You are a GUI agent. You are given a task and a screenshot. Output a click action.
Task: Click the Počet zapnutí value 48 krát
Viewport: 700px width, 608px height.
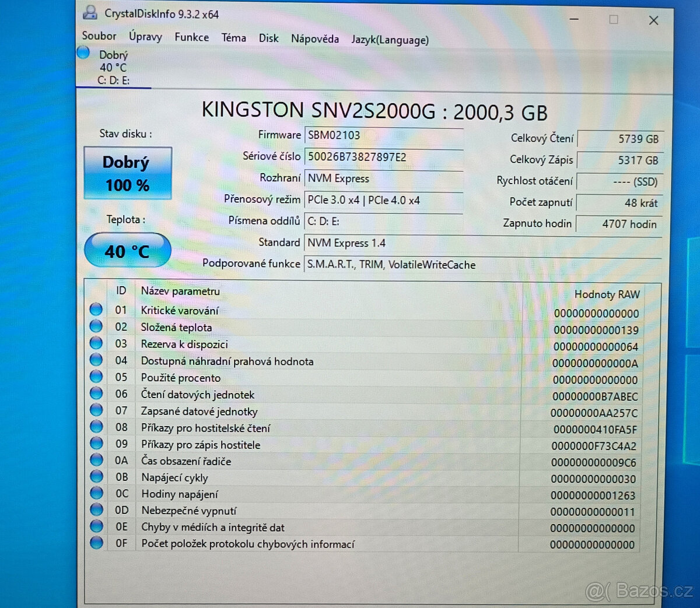[620, 203]
